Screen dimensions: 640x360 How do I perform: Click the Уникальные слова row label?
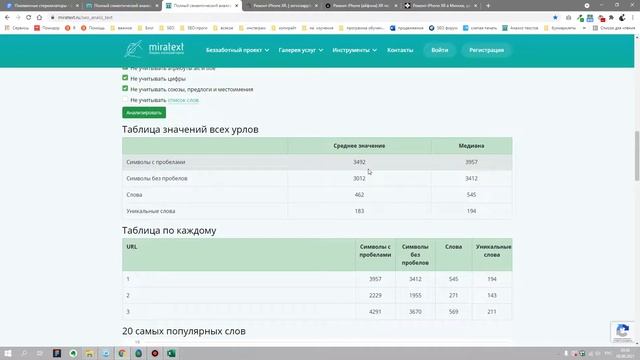pyautogui.click(x=151, y=211)
